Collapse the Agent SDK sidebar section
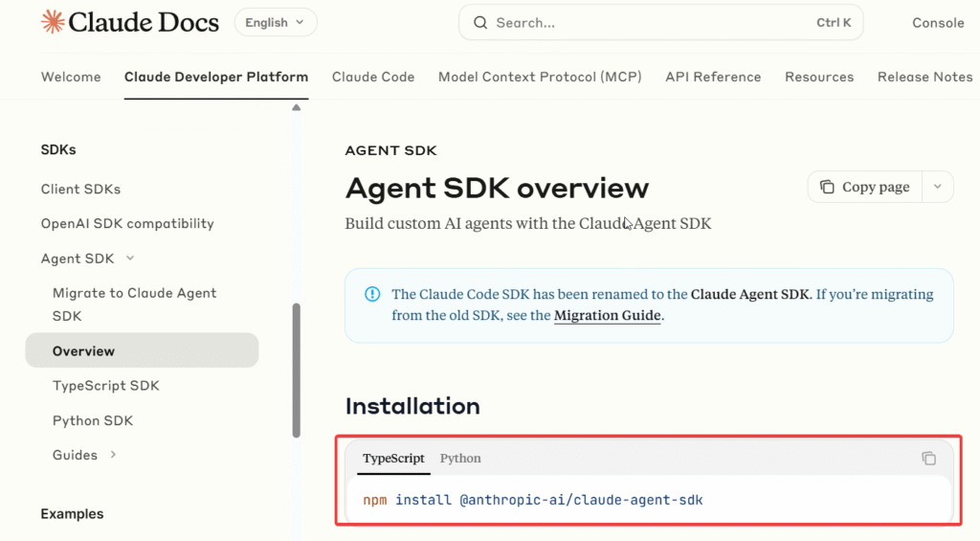 tap(130, 259)
